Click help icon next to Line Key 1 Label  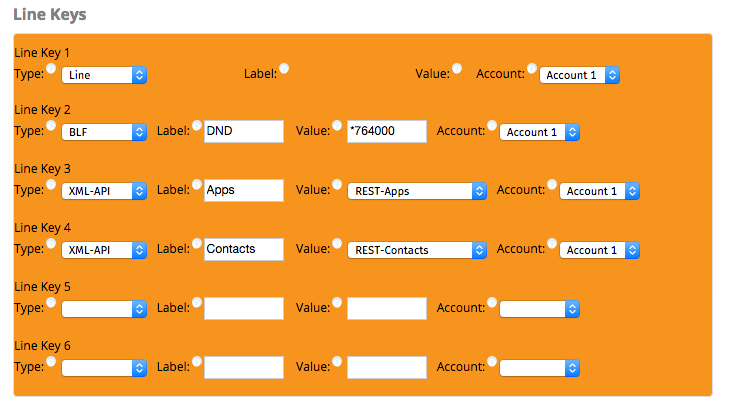point(284,69)
